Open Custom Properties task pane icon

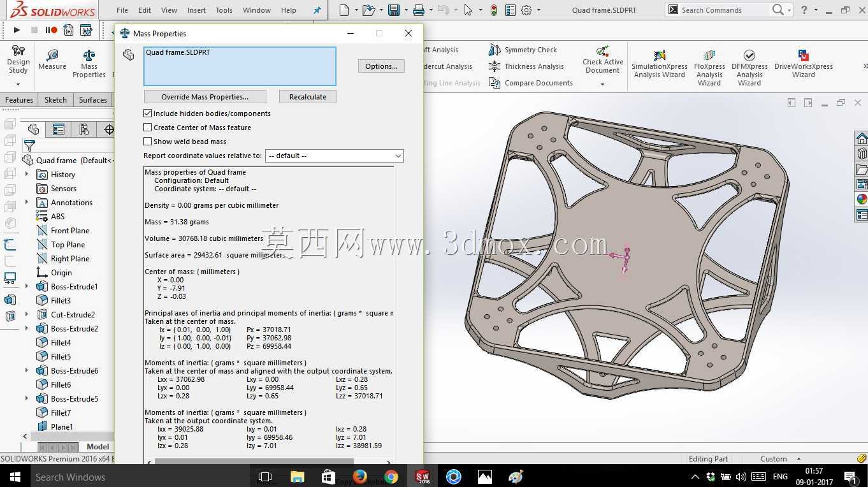pyautogui.click(x=862, y=215)
